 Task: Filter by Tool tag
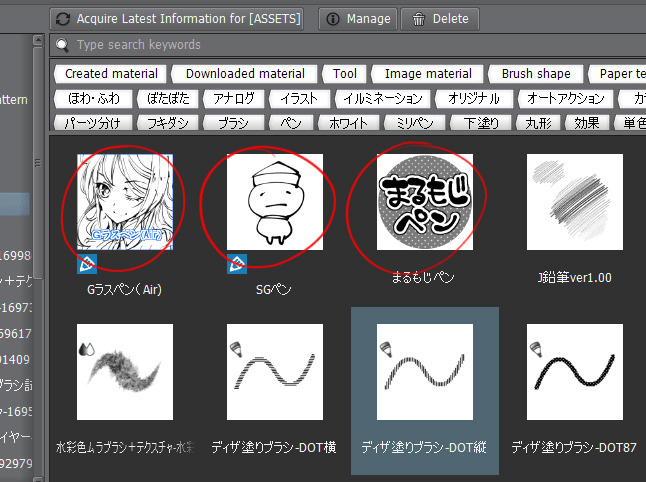click(x=344, y=74)
